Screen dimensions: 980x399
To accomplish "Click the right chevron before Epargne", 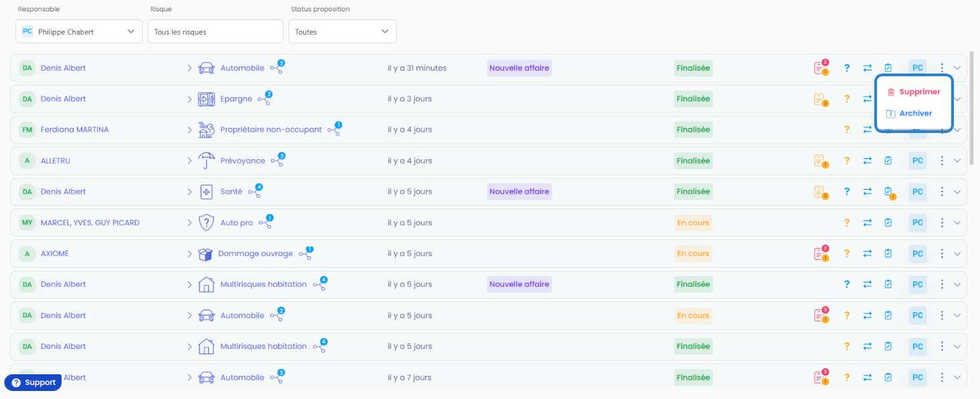I will coord(189,99).
